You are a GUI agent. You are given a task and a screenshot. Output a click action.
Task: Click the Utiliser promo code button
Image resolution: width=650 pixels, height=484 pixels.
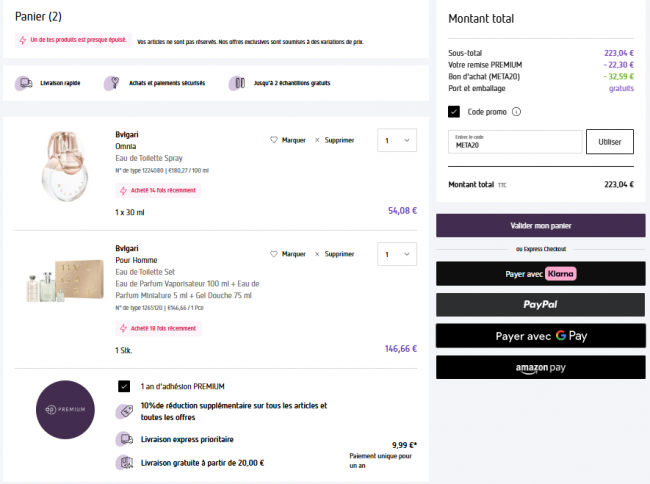click(x=609, y=142)
